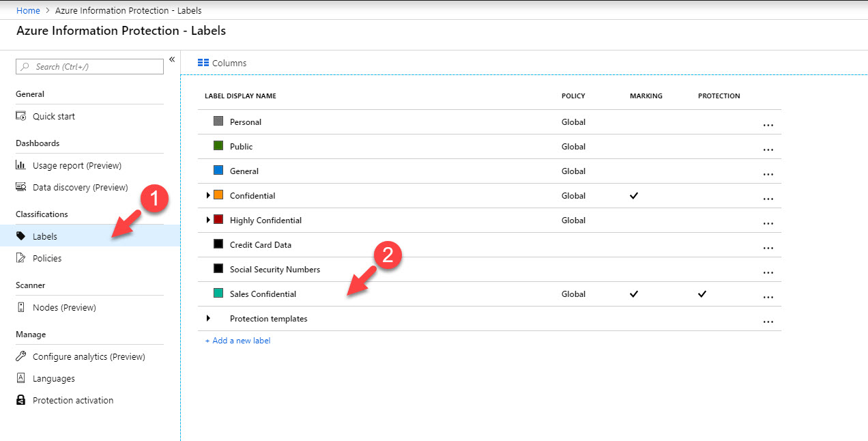This screenshot has width=868, height=441.
Task: Open Protection activation settings
Action: pos(73,400)
